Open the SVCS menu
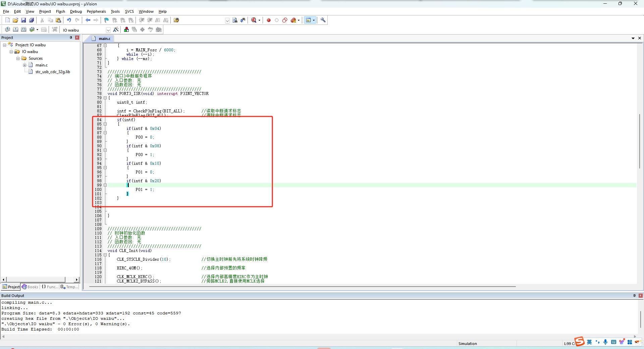This screenshot has height=349, width=644. (x=129, y=11)
